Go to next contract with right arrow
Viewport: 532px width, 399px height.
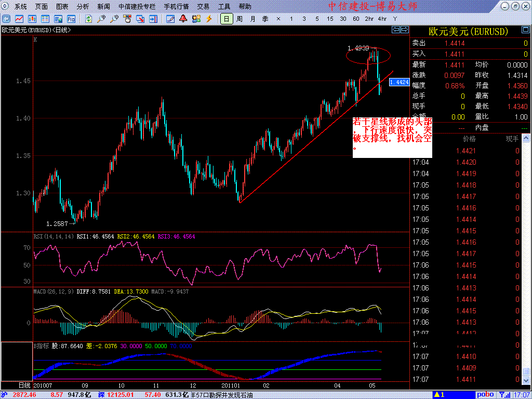404,30
